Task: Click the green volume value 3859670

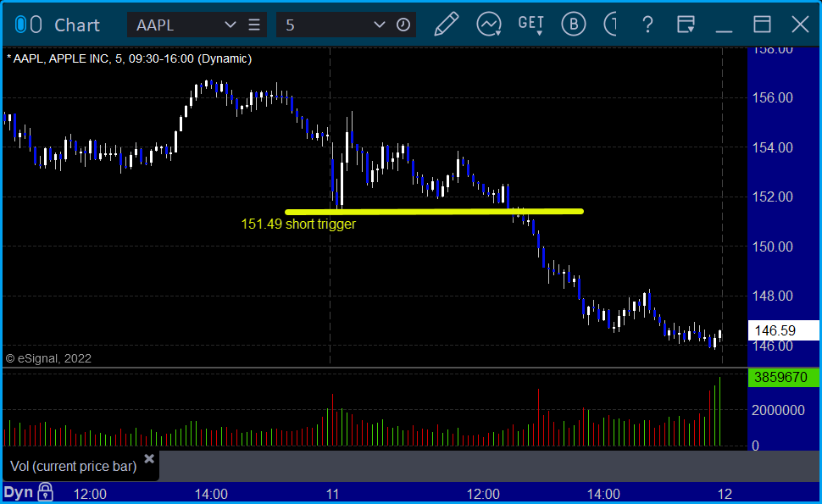Action: (783, 377)
